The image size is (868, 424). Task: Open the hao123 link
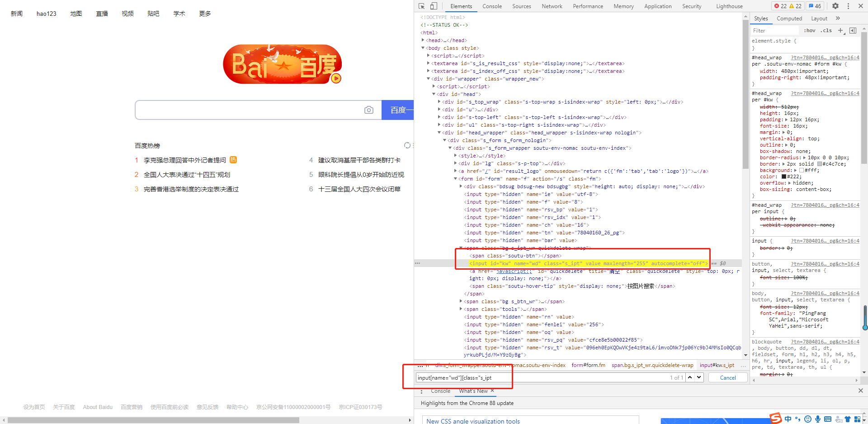pyautogui.click(x=47, y=14)
